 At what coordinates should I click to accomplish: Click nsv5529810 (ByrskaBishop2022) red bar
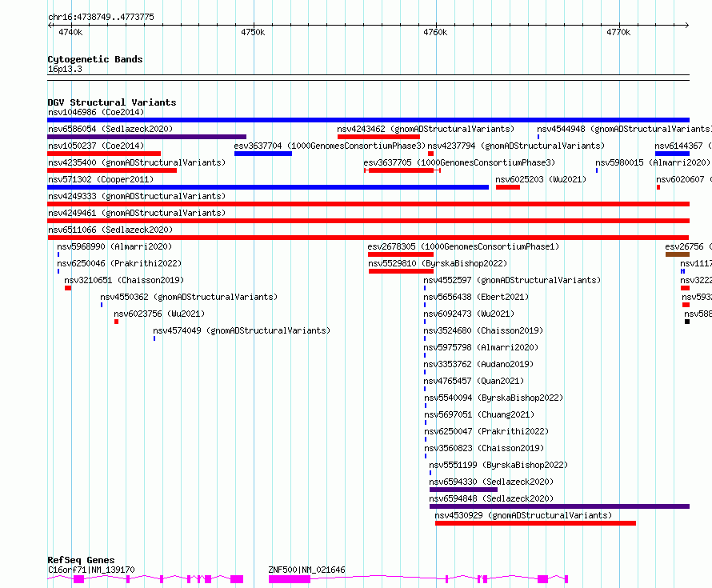click(401, 271)
